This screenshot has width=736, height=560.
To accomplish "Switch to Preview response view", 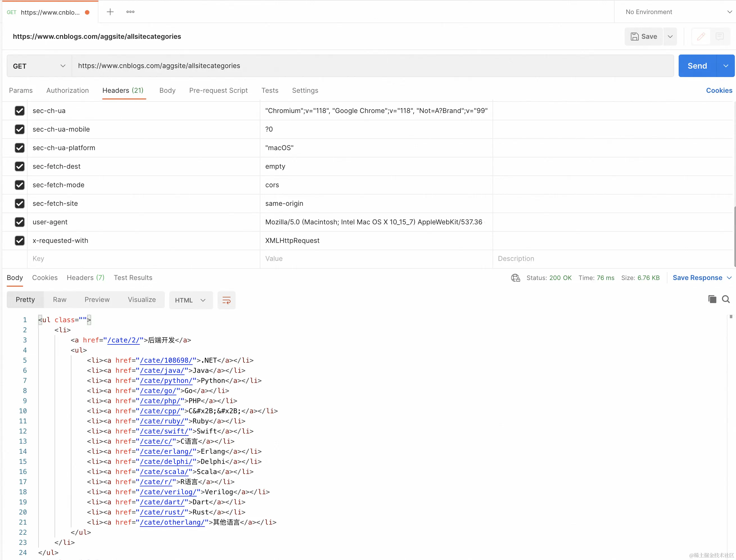I will (97, 300).
